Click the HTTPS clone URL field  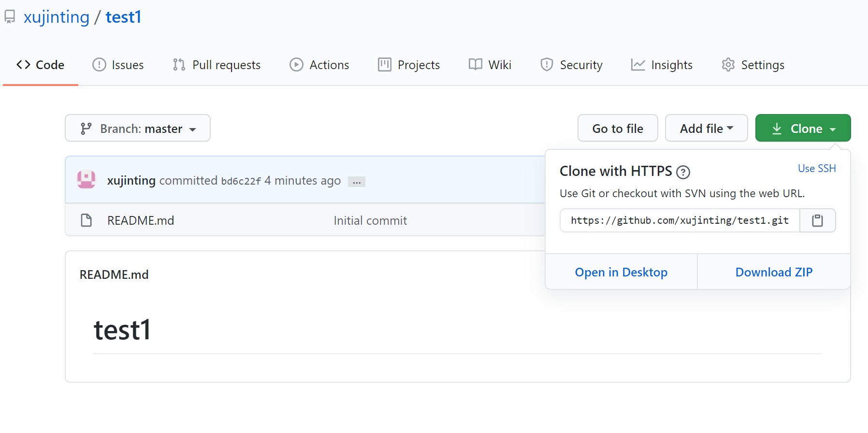click(x=680, y=220)
